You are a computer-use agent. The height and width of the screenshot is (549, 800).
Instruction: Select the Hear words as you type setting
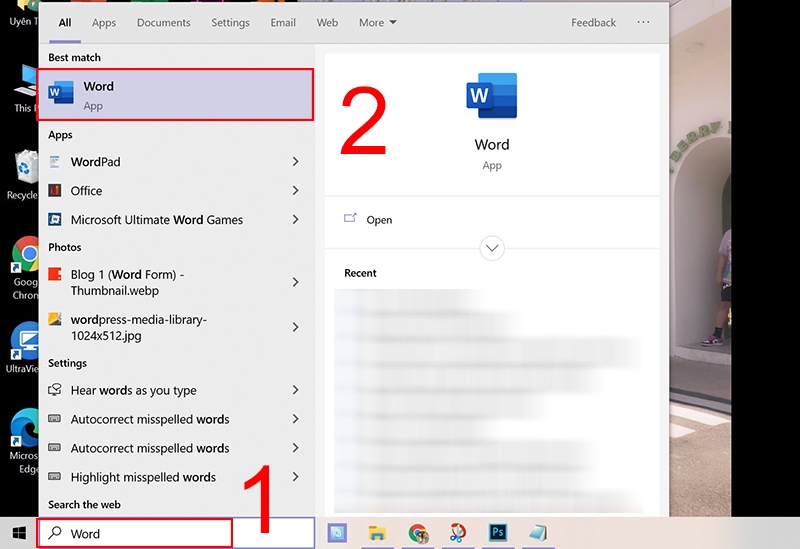(175, 390)
